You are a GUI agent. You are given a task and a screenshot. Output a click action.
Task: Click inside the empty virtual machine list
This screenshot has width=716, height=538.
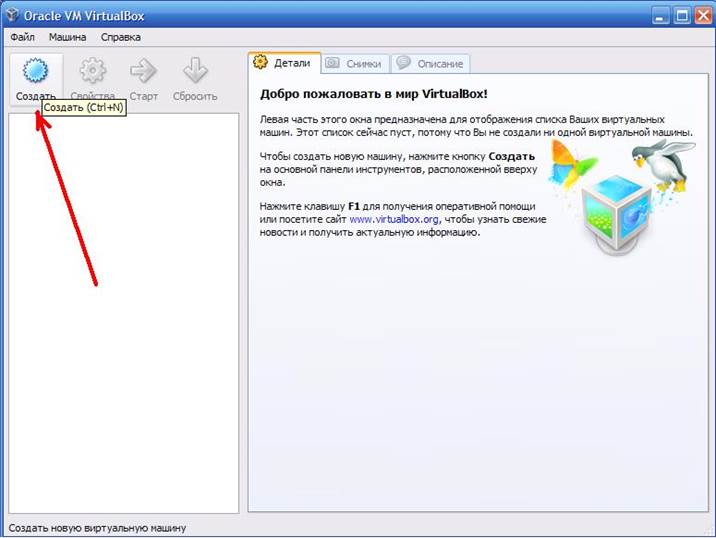[x=124, y=313]
